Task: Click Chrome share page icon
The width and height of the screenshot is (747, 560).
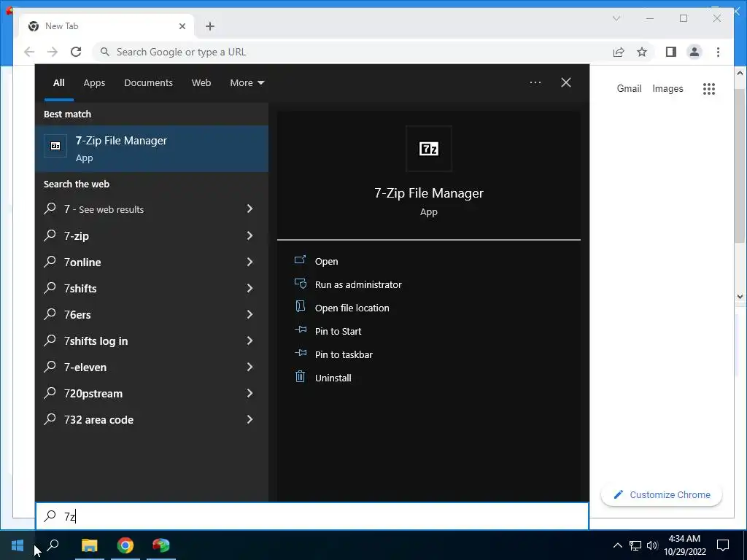Action: 619,52
